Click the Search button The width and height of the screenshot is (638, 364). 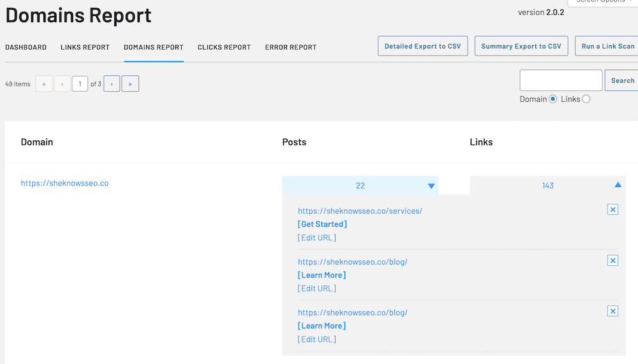tap(621, 80)
